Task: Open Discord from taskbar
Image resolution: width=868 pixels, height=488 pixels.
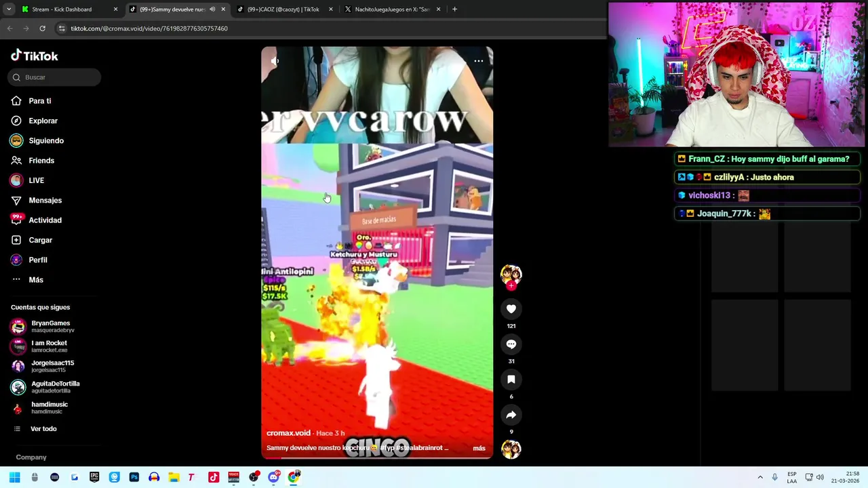Action: (273, 477)
